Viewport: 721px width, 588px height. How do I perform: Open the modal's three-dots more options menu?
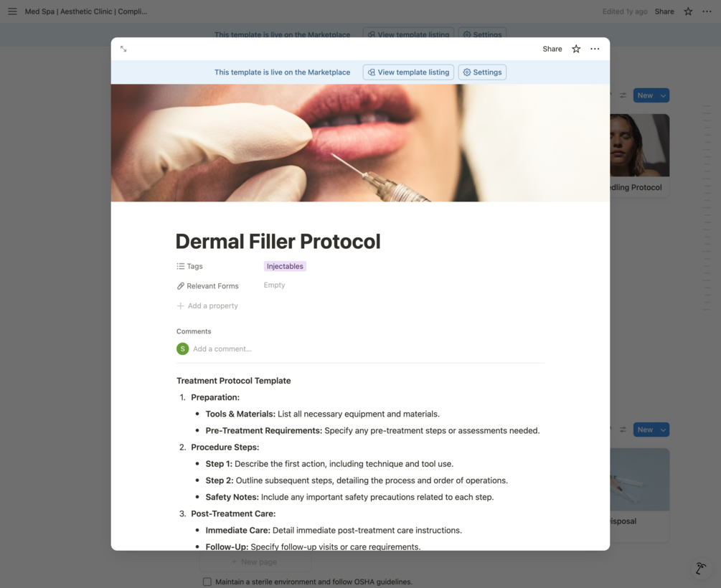click(595, 49)
